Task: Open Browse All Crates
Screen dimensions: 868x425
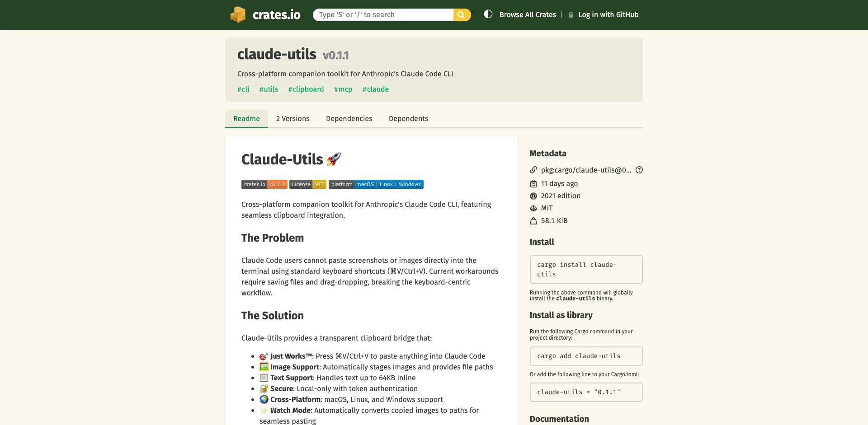Action: click(x=528, y=15)
